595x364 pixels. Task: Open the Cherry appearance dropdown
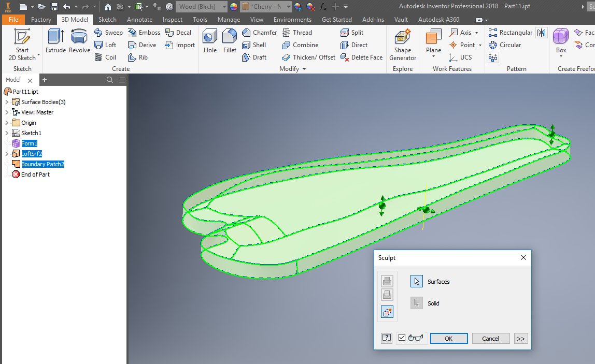(288, 6)
